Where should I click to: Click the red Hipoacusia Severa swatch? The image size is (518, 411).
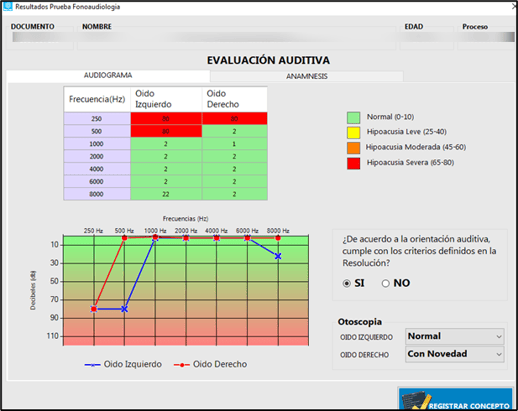tap(353, 163)
